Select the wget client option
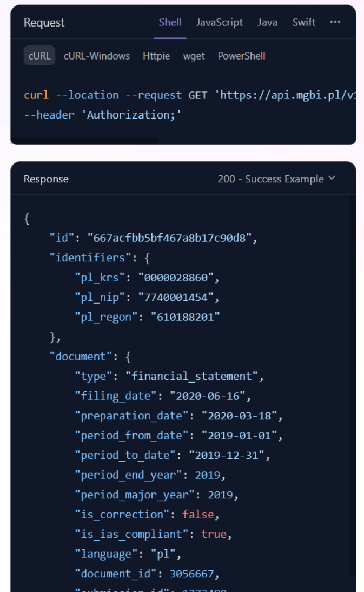 click(x=194, y=56)
